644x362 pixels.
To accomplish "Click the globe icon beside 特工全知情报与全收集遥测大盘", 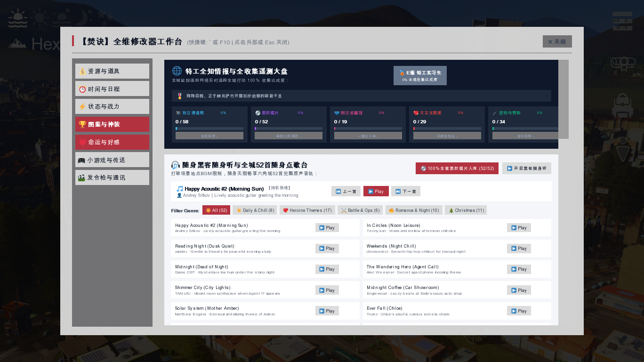I will pos(177,71).
